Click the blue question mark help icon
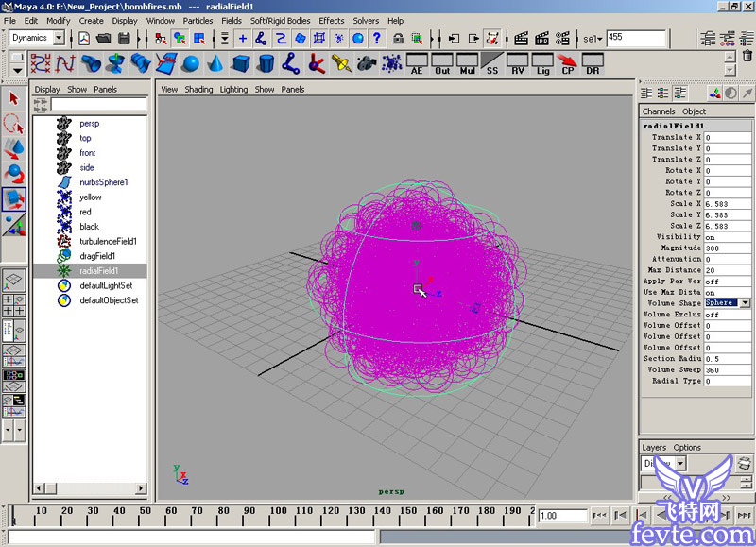The width and height of the screenshot is (756, 547). [377, 38]
